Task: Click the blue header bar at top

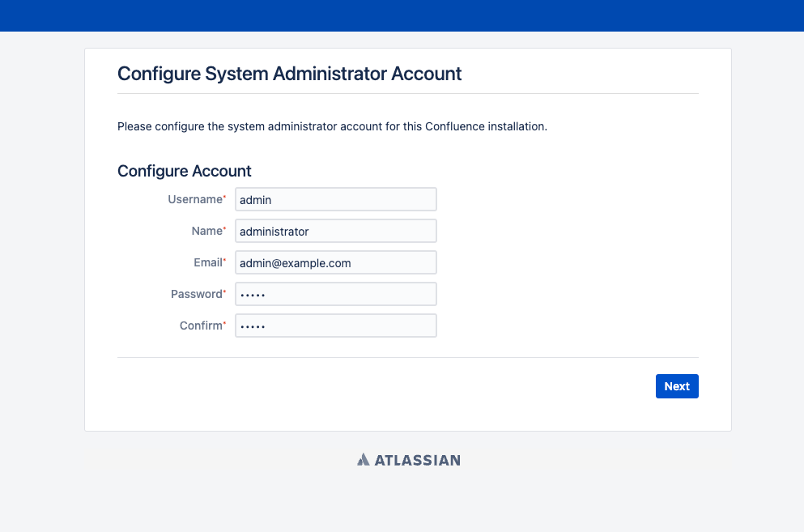Action: coord(402,15)
